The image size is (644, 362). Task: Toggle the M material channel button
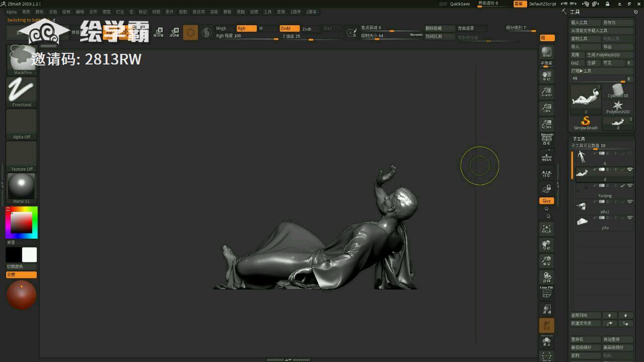267,29
